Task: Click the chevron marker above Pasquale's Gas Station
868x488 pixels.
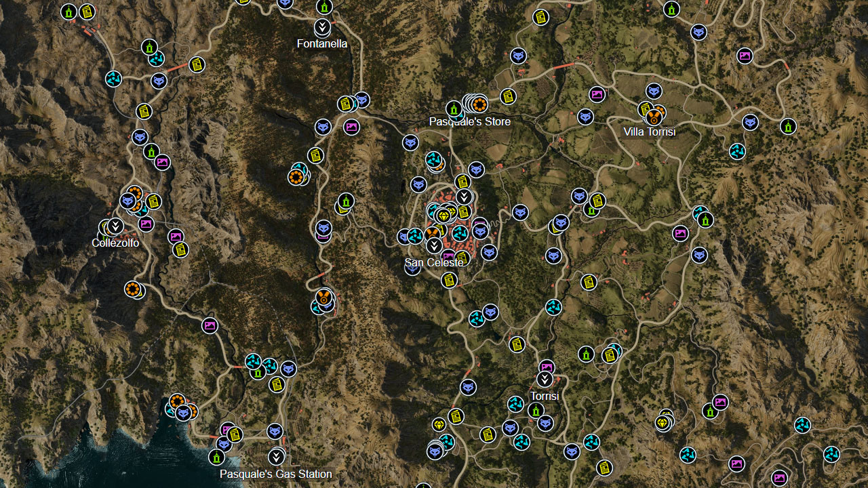Action: 276,456
